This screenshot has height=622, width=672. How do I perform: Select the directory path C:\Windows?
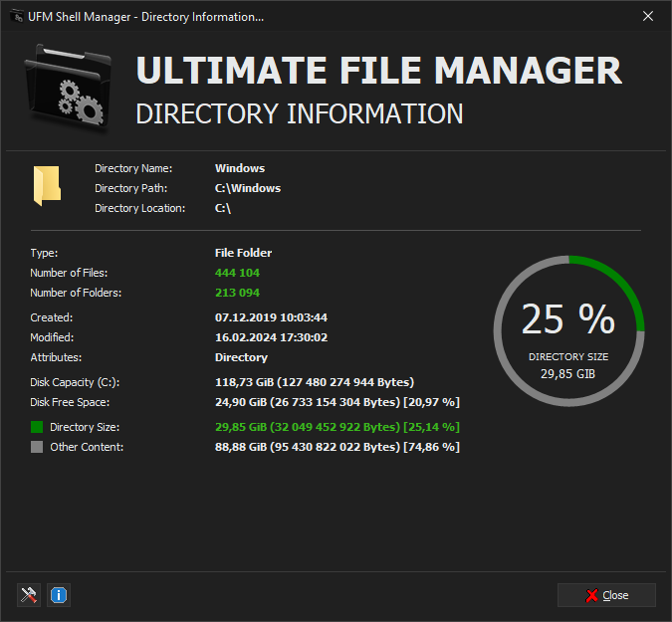coord(248,188)
